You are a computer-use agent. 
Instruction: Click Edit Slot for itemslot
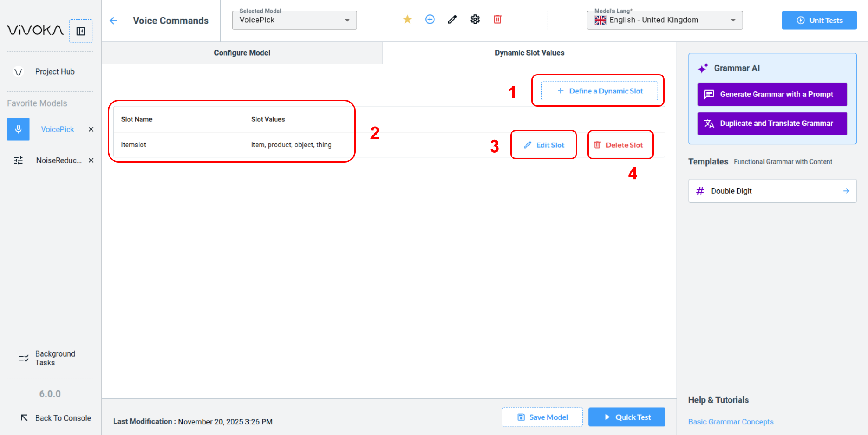544,145
